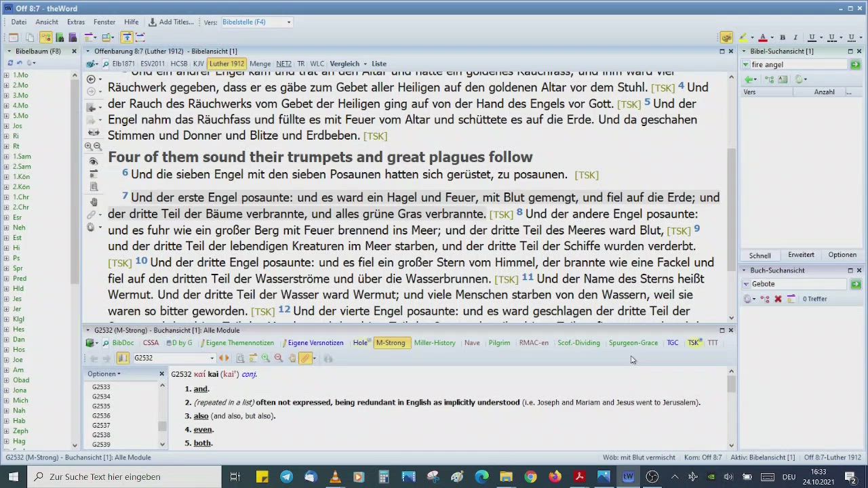The image size is (868, 488).
Task: Run the Bible search with green arrow
Action: click(855, 64)
